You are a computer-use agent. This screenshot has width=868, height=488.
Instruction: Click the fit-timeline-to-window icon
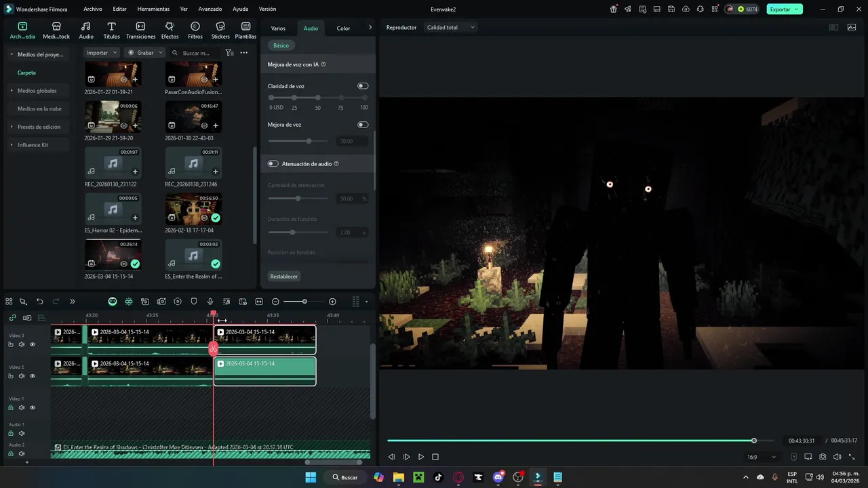tap(259, 302)
